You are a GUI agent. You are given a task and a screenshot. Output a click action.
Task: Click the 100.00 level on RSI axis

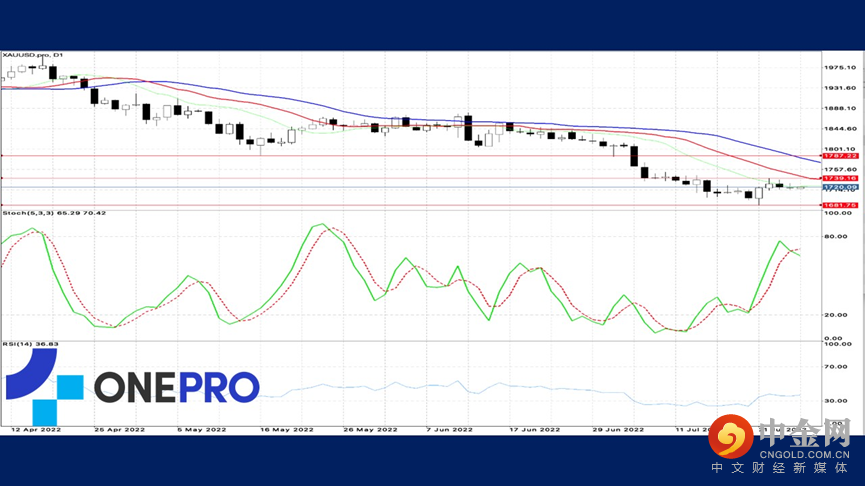tap(839, 344)
